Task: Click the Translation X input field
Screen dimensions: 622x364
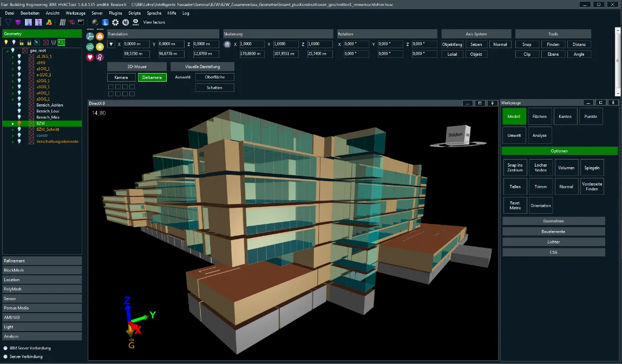Action: pos(136,44)
